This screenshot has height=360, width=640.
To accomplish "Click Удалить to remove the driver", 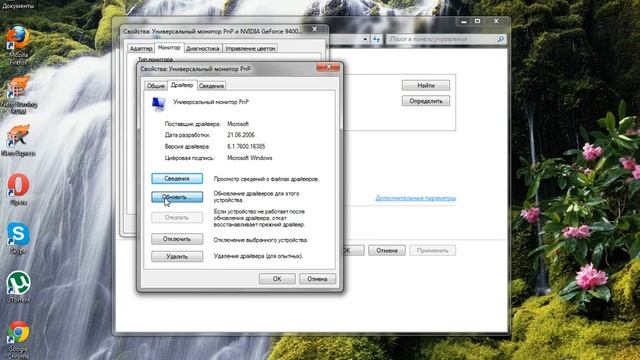I will (177, 256).
